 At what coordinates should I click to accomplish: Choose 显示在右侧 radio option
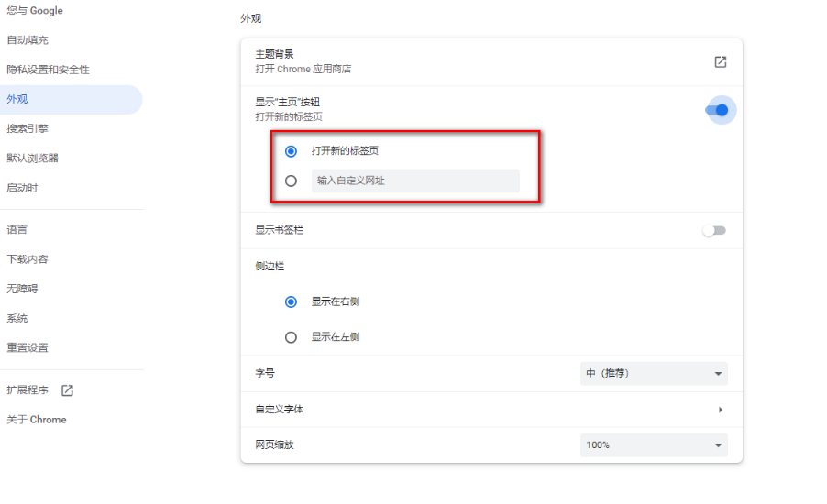click(x=291, y=301)
